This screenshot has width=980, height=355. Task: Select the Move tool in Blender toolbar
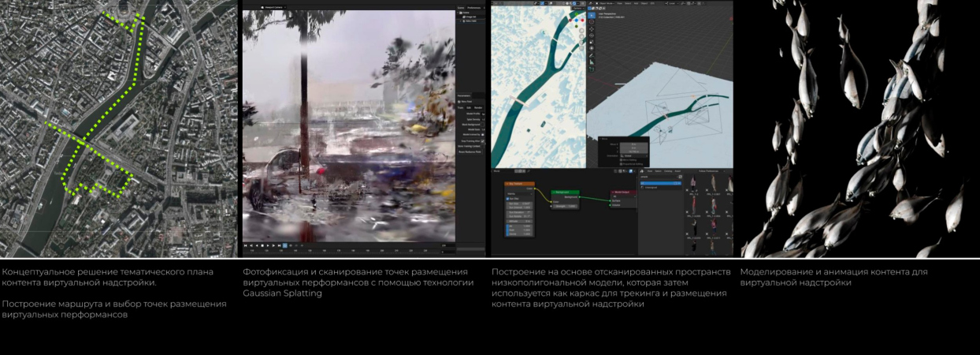click(592, 31)
